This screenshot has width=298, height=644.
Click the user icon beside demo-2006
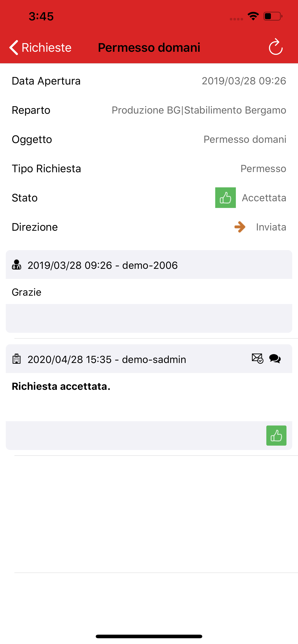coord(17,265)
